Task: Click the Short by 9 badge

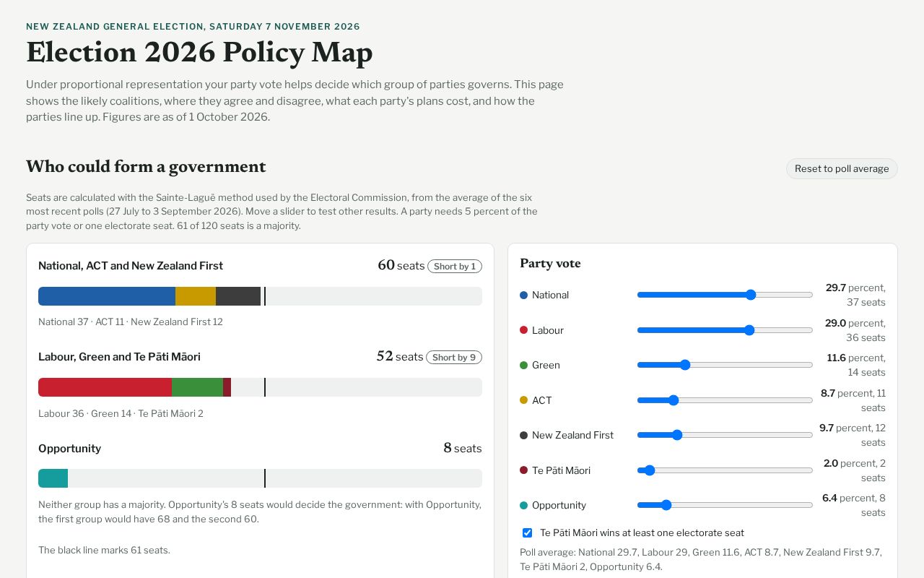Action: [x=454, y=357]
